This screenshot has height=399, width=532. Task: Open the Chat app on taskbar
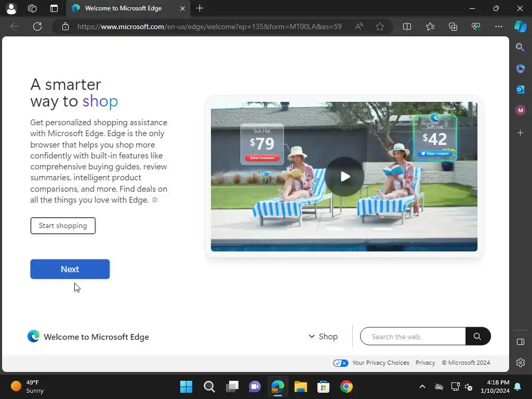click(255, 387)
